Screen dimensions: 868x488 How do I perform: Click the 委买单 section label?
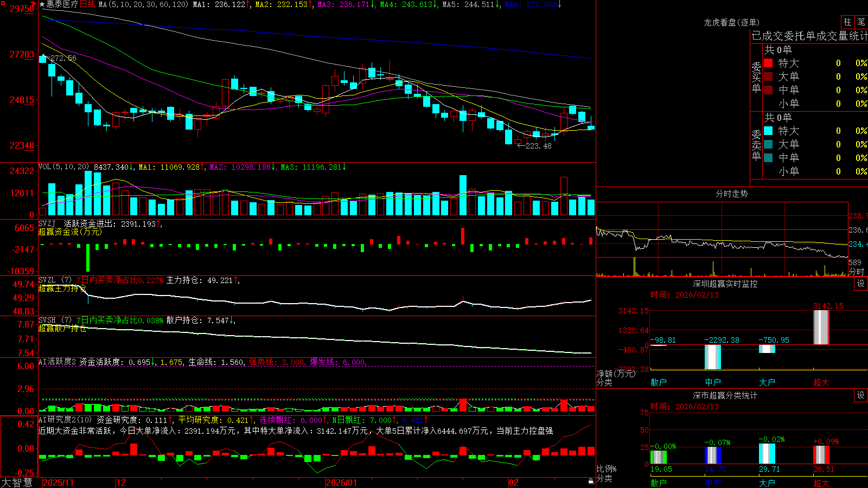pyautogui.click(x=756, y=77)
